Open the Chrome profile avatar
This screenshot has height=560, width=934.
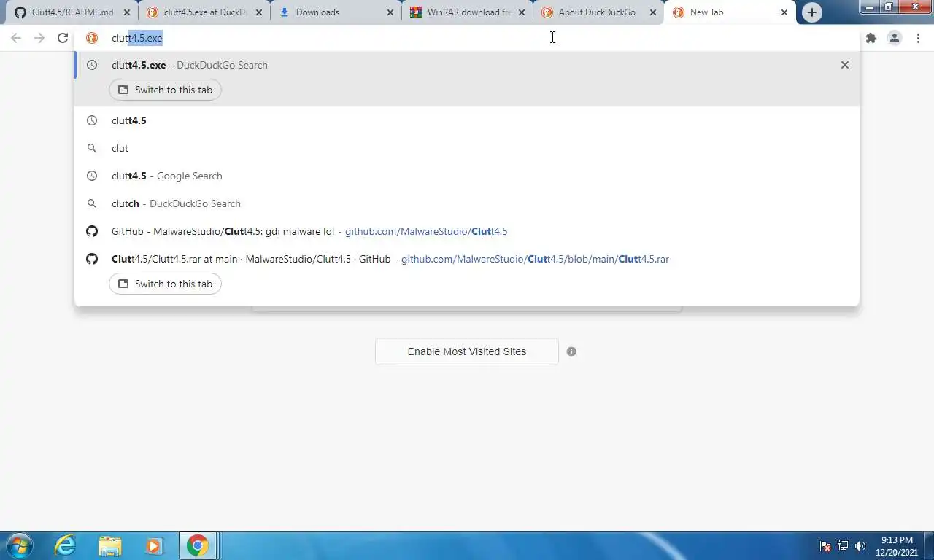pyautogui.click(x=895, y=38)
